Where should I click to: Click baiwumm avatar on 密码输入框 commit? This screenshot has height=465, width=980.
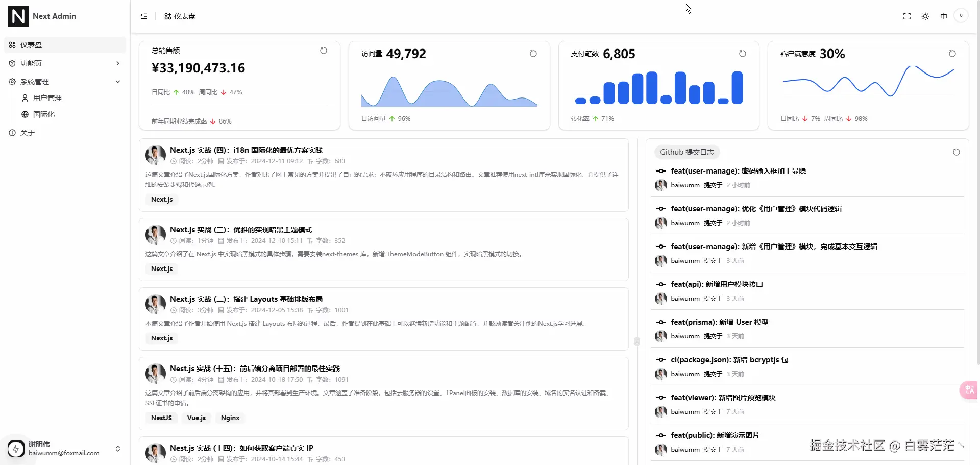point(661,185)
